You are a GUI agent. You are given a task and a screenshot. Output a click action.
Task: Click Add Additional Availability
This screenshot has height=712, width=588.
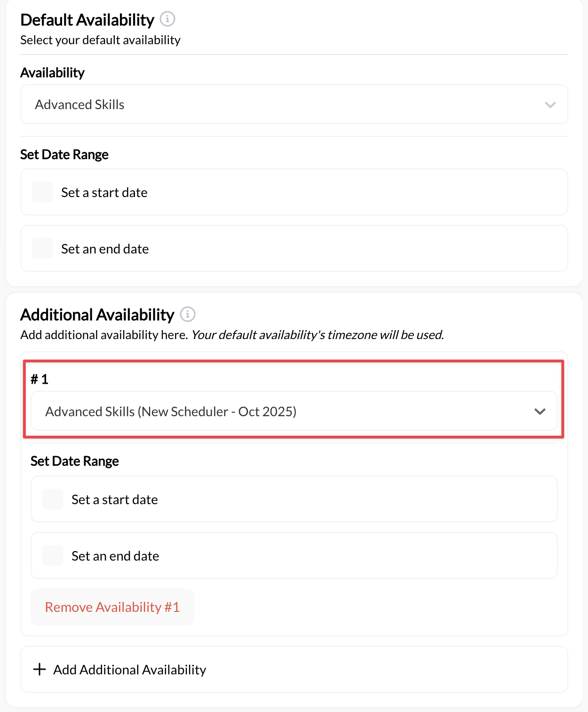point(129,669)
